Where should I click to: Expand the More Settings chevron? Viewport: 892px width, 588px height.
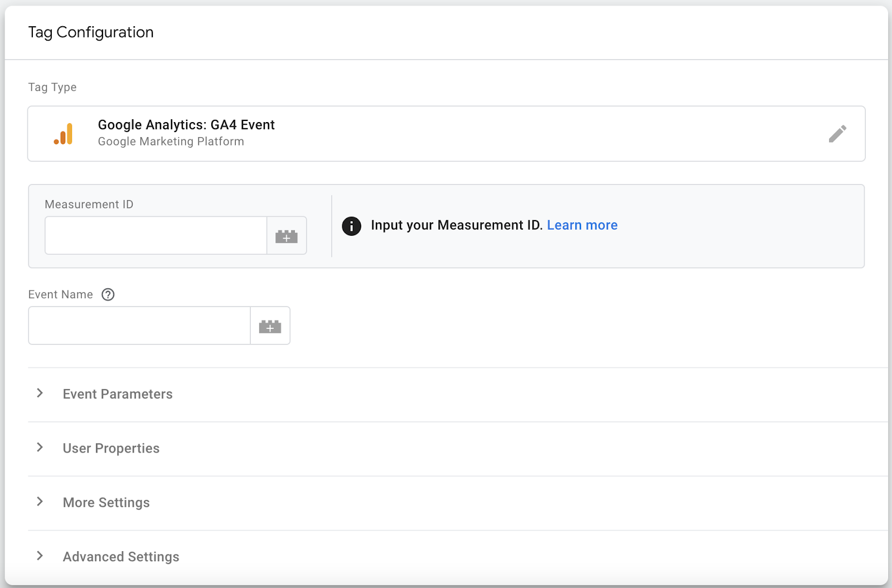[x=40, y=502]
